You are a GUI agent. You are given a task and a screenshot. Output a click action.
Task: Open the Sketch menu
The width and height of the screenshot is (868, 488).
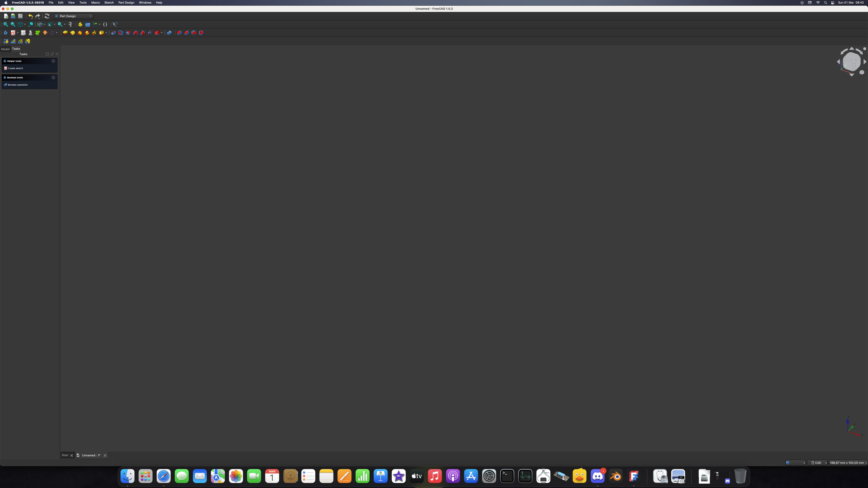(x=109, y=3)
